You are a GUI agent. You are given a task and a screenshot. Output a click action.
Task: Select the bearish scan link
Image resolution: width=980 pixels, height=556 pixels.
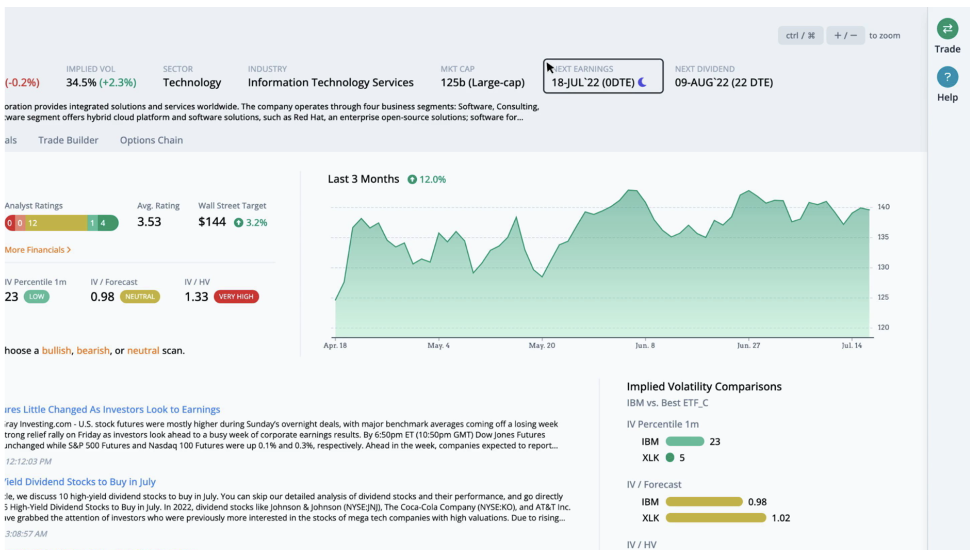(93, 351)
